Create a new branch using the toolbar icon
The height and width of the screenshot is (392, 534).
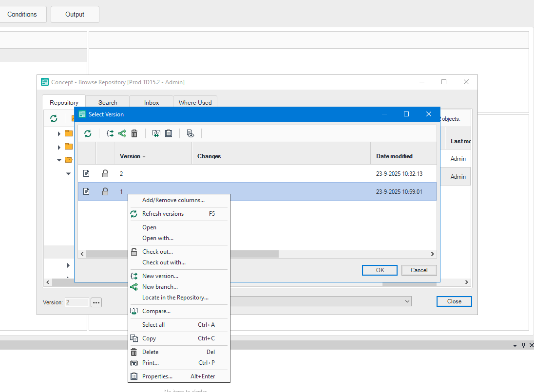click(122, 133)
